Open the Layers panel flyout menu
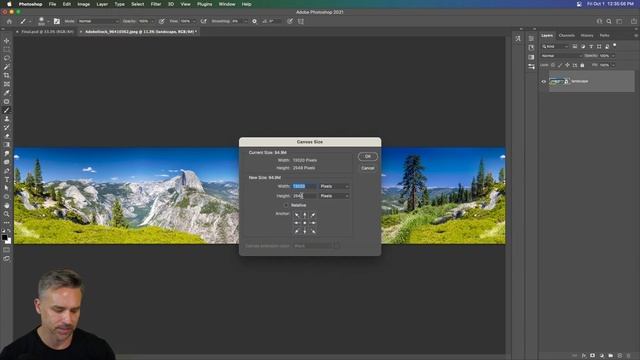 tap(635, 36)
